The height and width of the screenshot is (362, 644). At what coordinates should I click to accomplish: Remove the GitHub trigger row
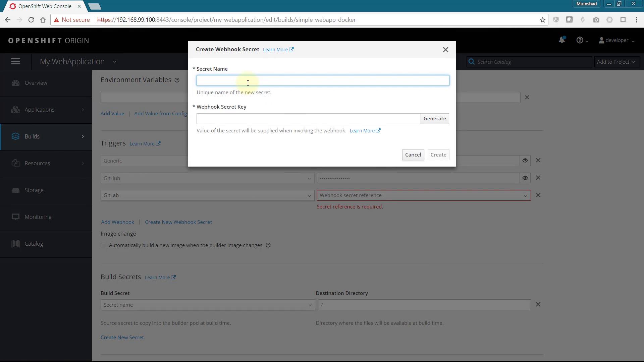click(x=538, y=178)
